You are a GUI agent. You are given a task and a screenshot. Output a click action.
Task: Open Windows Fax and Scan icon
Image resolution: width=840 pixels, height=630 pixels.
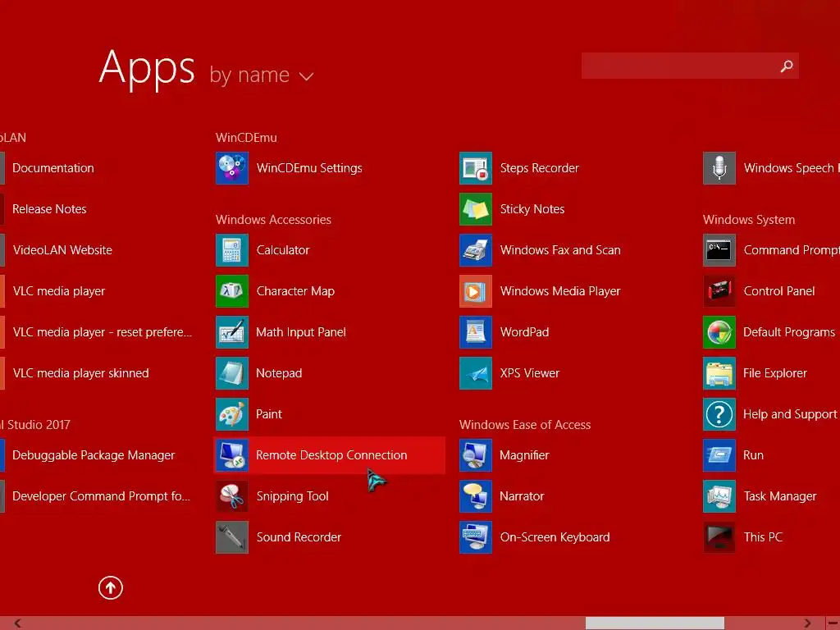coord(476,250)
